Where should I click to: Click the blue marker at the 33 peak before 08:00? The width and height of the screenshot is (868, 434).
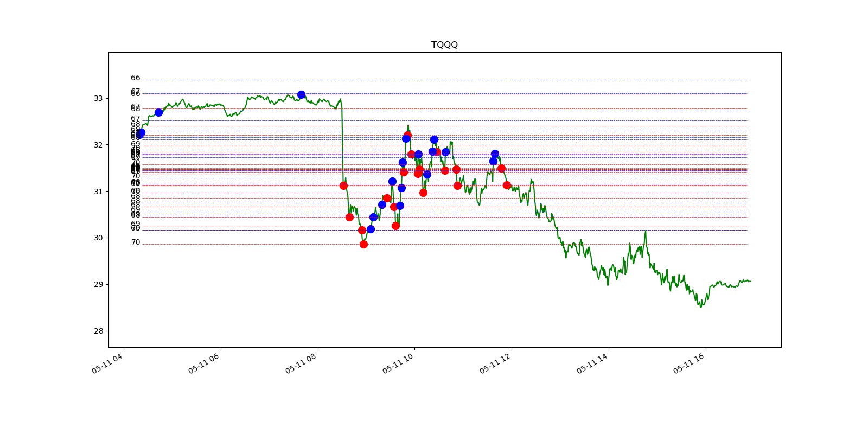301,94
